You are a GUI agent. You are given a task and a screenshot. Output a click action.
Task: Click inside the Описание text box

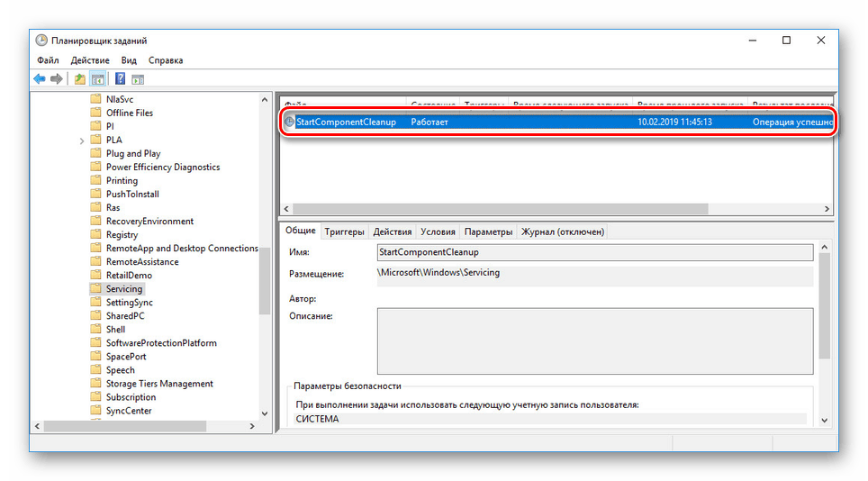tap(595, 341)
